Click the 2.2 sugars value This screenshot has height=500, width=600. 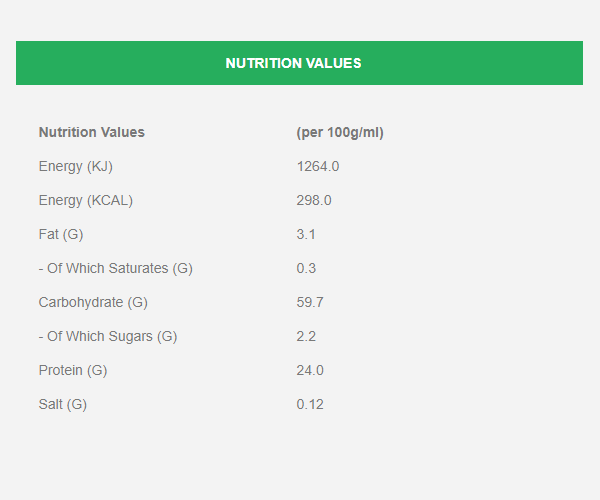(306, 337)
